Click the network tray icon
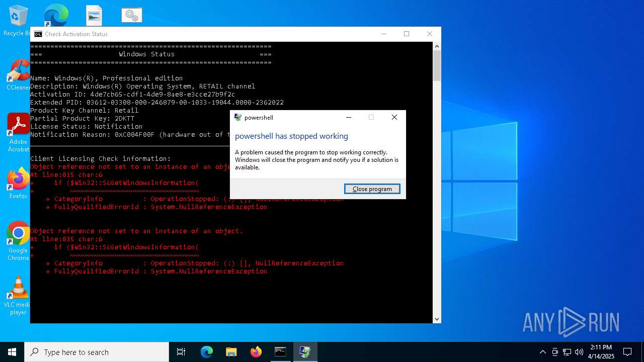The image size is (644, 362). click(x=567, y=352)
